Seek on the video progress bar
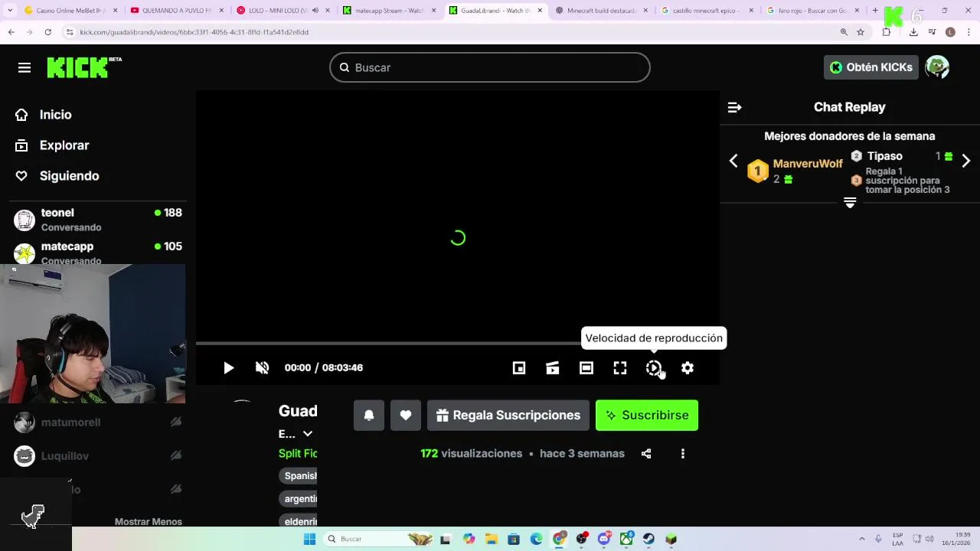This screenshot has width=980, height=551. [x=458, y=344]
